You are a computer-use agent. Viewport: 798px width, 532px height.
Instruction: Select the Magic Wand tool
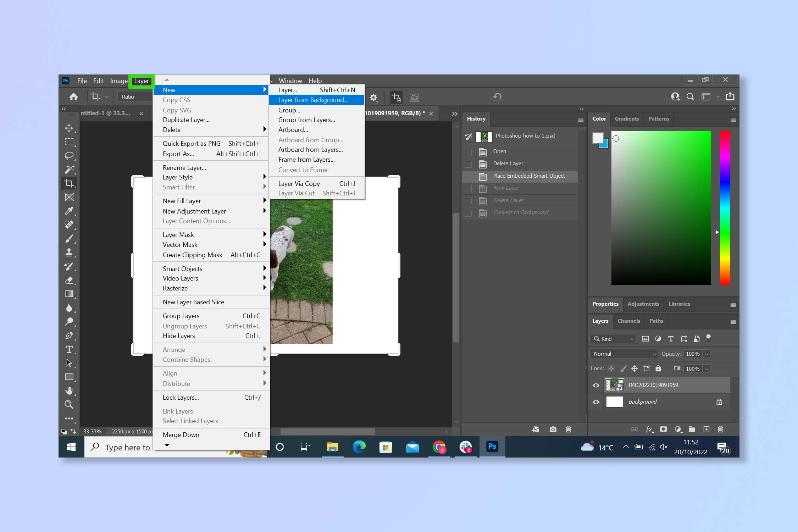(70, 168)
